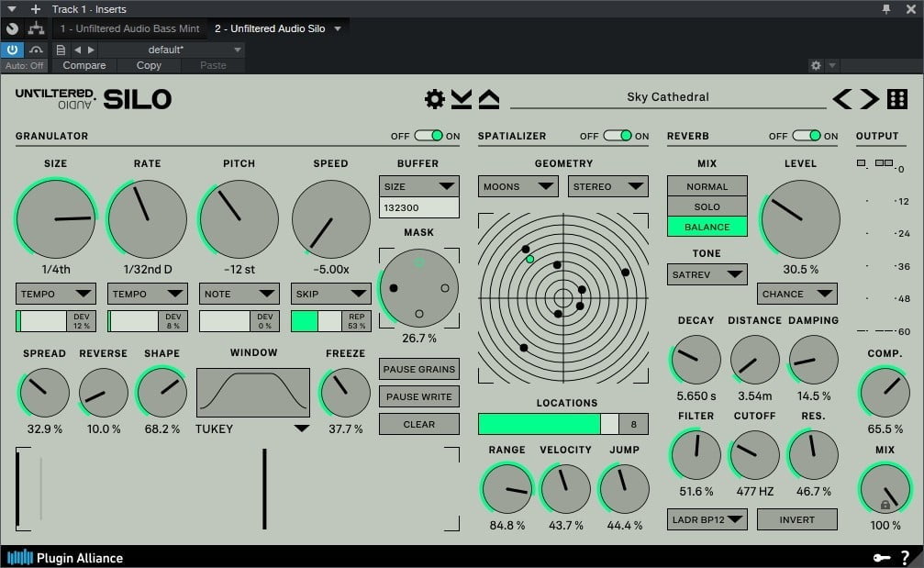Viewport: 924px width, 568px height.
Task: Toggle the filter INVERT button
Action: (x=796, y=519)
